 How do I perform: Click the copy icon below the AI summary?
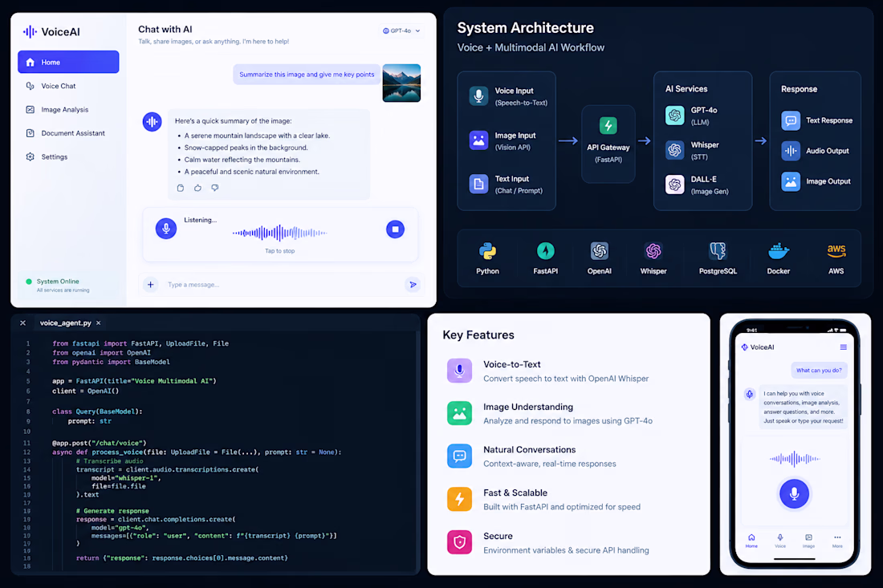click(180, 188)
